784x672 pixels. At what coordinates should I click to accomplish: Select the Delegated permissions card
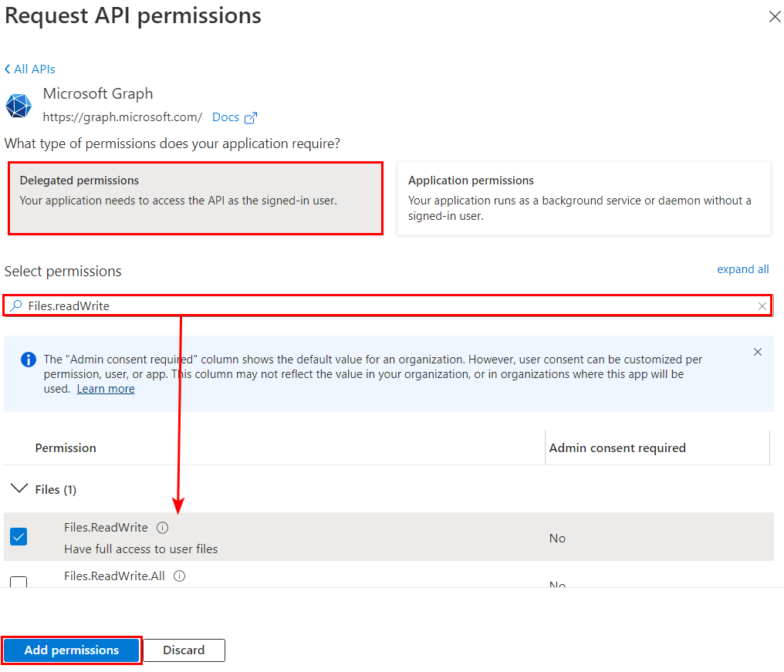tap(195, 198)
